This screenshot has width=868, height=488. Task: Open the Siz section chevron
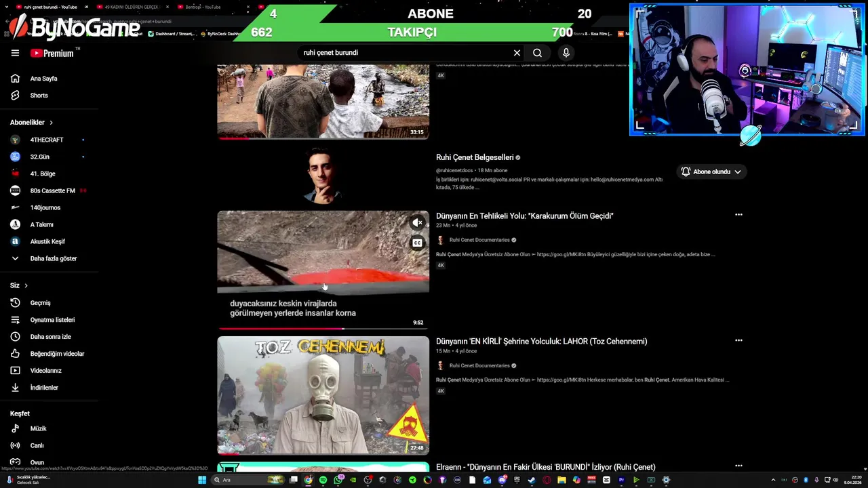(x=26, y=285)
